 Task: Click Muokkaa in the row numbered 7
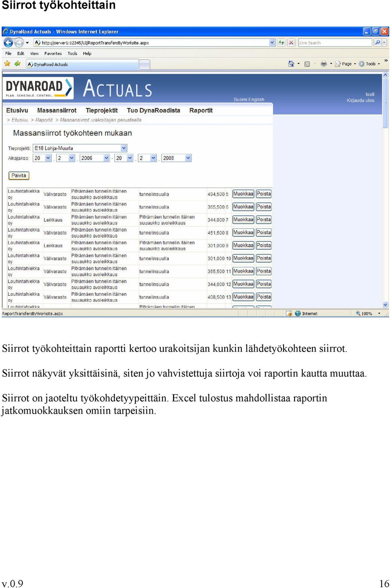243,219
